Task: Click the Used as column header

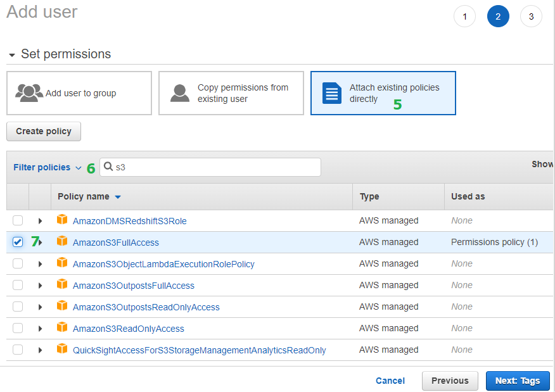Action: tap(468, 197)
